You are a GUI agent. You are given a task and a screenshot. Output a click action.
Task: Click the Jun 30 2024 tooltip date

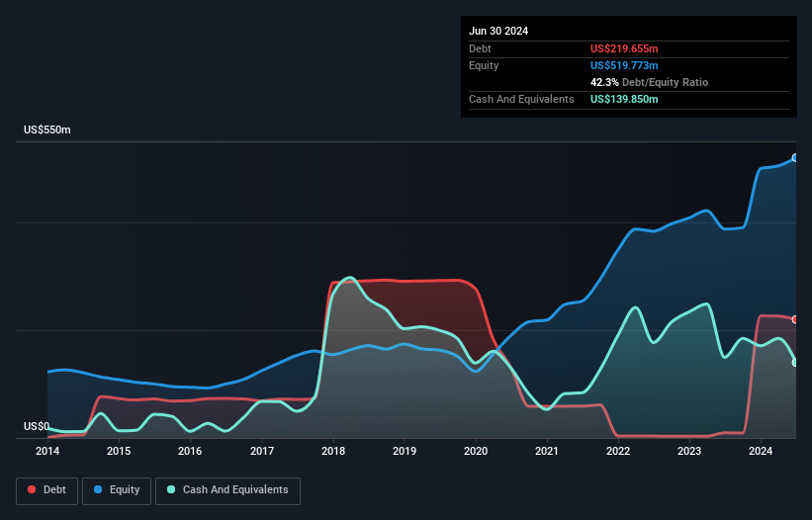click(498, 31)
